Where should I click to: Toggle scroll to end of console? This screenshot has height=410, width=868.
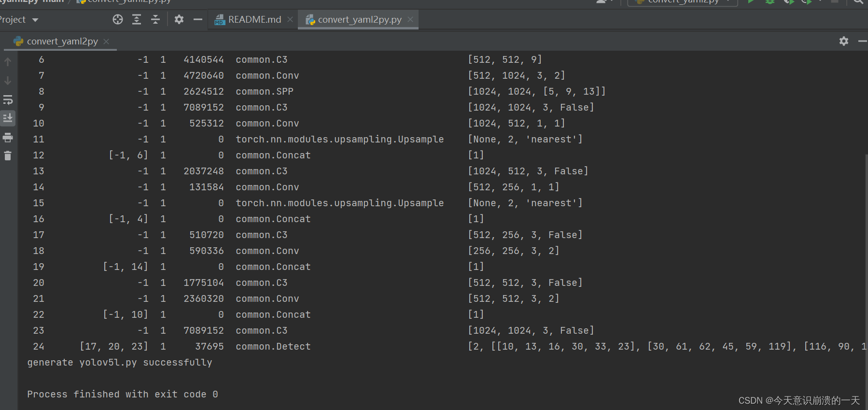coord(8,118)
